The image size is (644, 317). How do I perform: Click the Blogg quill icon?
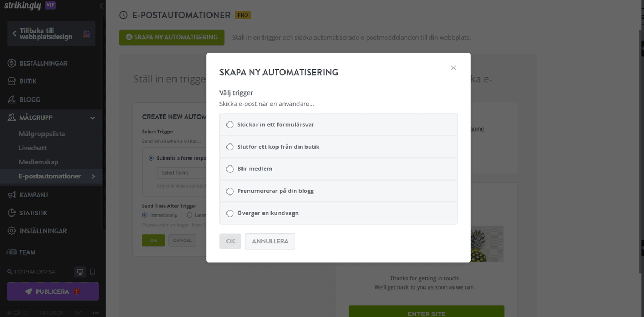pos(11,99)
